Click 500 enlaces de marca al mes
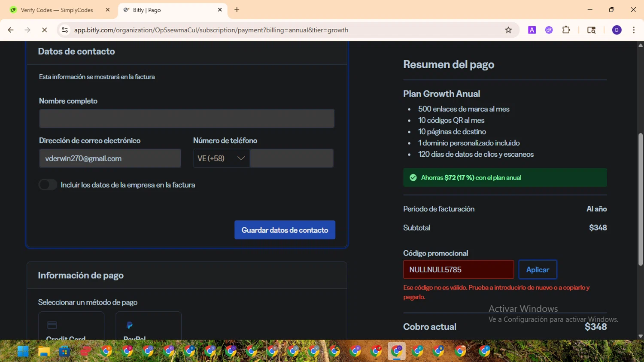Image resolution: width=644 pixels, height=362 pixels. pyautogui.click(x=464, y=109)
